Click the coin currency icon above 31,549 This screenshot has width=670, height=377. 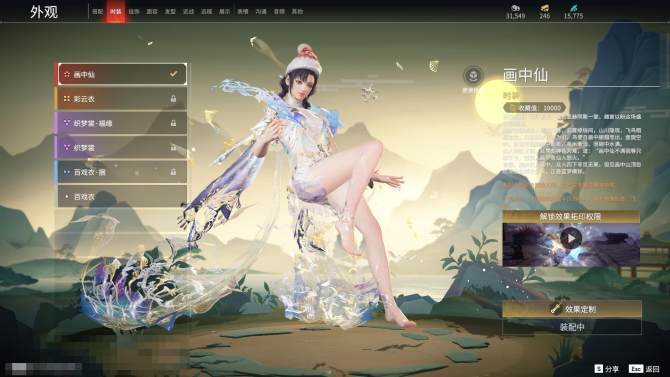click(x=515, y=8)
